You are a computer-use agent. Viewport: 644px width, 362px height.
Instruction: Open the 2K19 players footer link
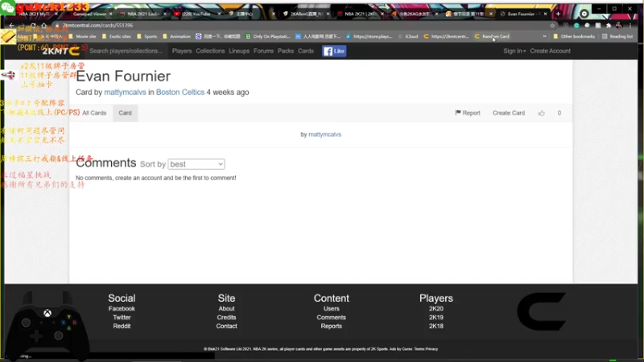436,317
